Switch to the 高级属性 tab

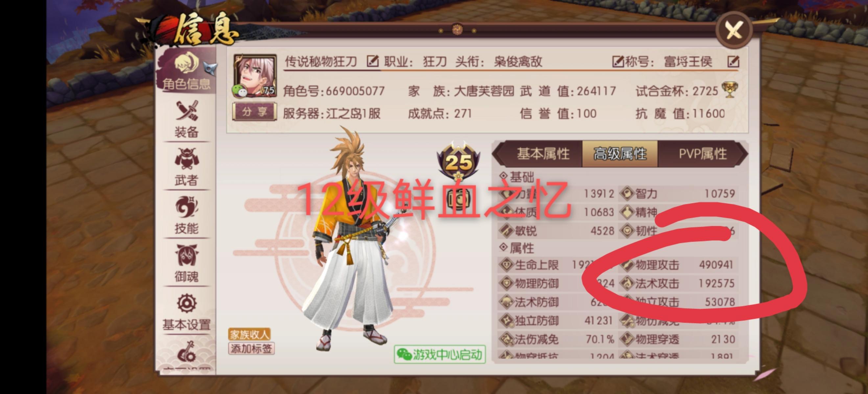click(x=620, y=154)
